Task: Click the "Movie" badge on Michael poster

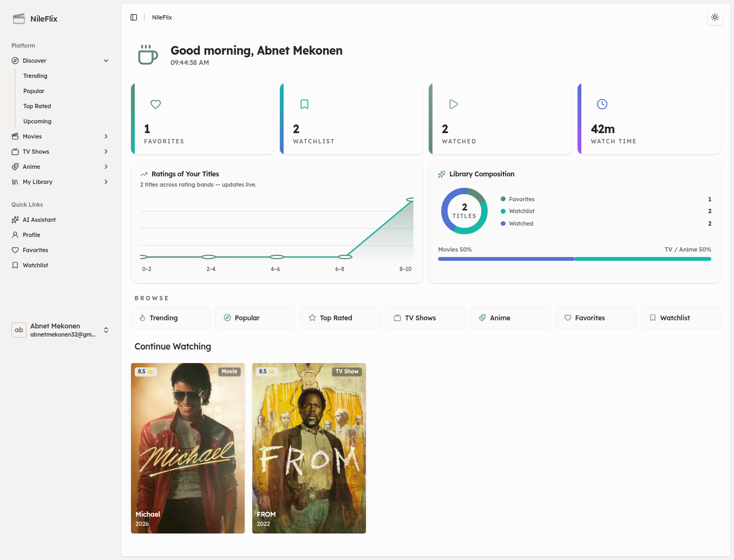Action: 230,372
